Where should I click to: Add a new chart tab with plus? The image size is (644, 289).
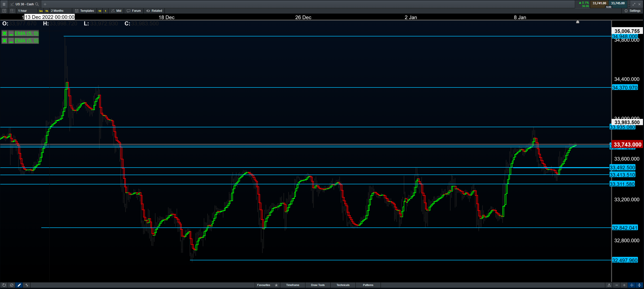tap(45, 4)
